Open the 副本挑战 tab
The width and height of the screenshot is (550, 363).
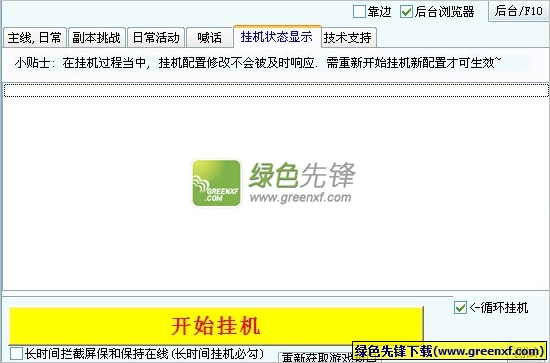[x=96, y=38]
